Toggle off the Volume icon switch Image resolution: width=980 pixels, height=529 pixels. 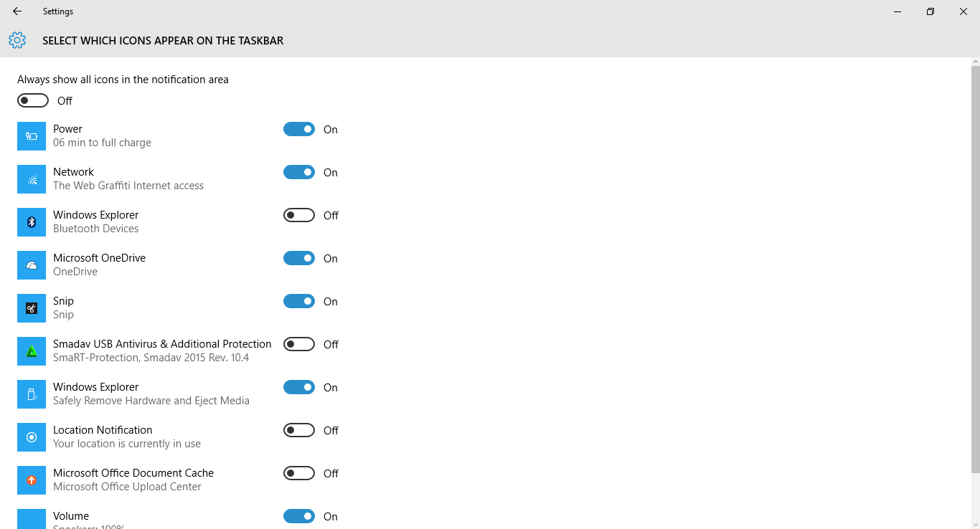click(299, 516)
